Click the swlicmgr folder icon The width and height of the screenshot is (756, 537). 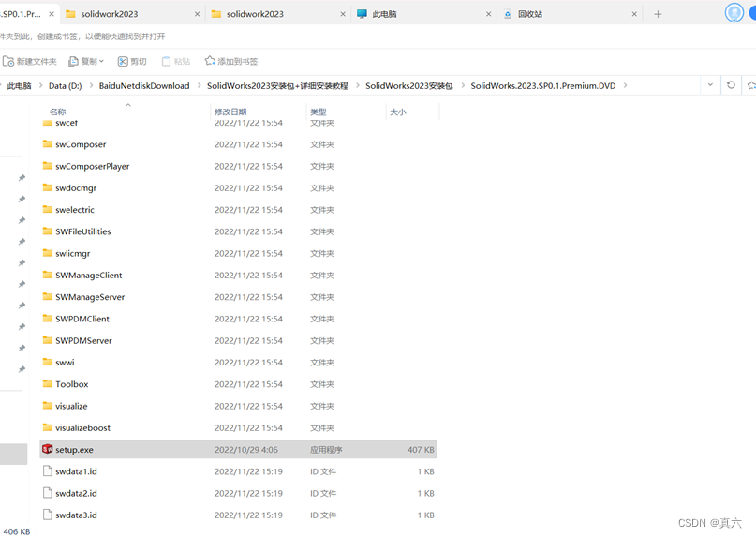tap(47, 253)
